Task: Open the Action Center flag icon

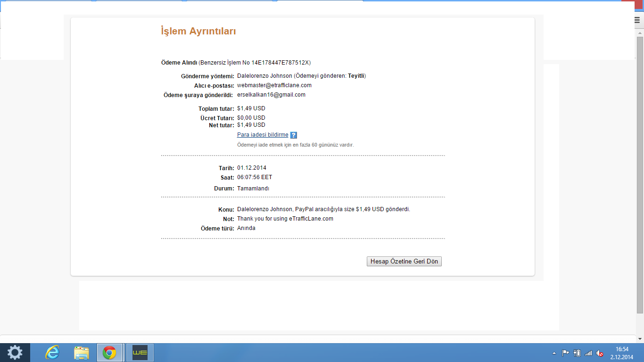Action: click(565, 353)
